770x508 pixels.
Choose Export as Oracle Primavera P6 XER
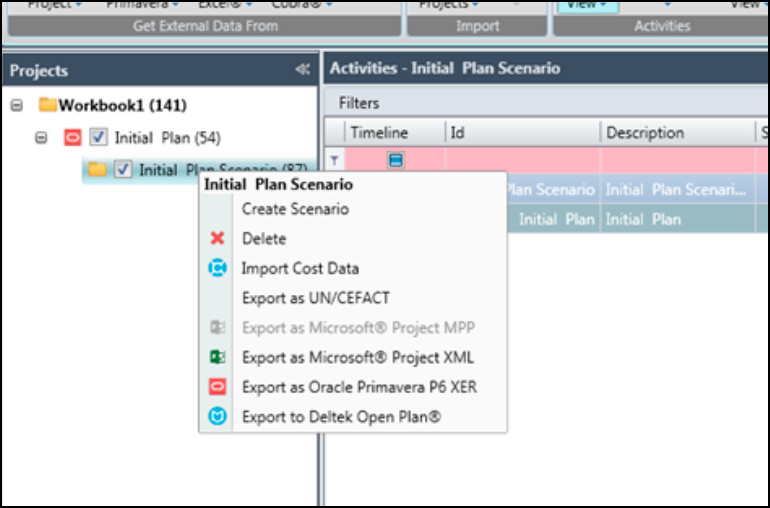click(359, 387)
